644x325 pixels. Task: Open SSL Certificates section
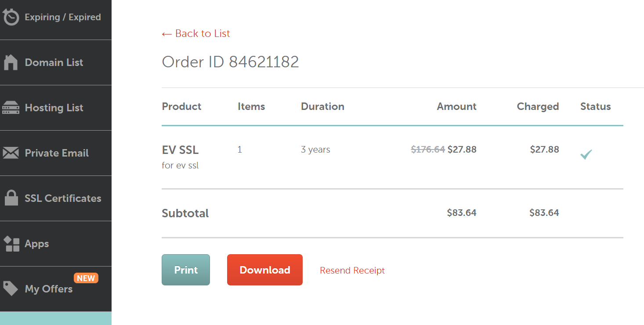[63, 198]
